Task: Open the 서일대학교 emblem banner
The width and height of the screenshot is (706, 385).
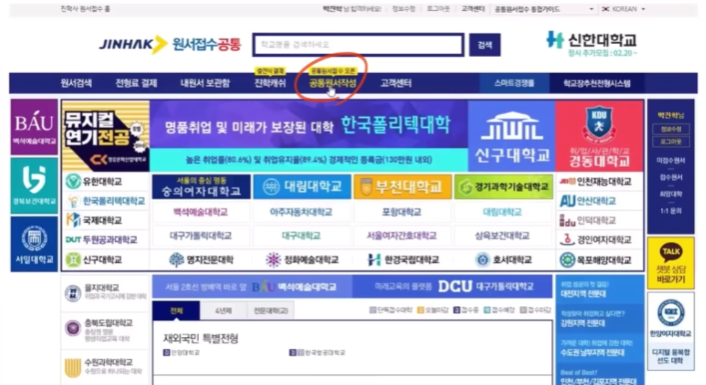Action: pos(34,244)
